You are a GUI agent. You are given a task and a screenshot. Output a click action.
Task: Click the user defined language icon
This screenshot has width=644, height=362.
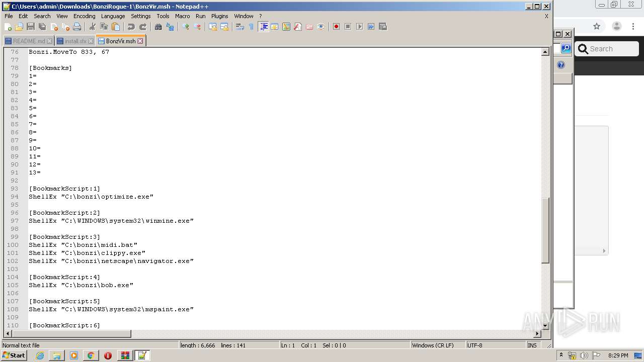pos(274,27)
